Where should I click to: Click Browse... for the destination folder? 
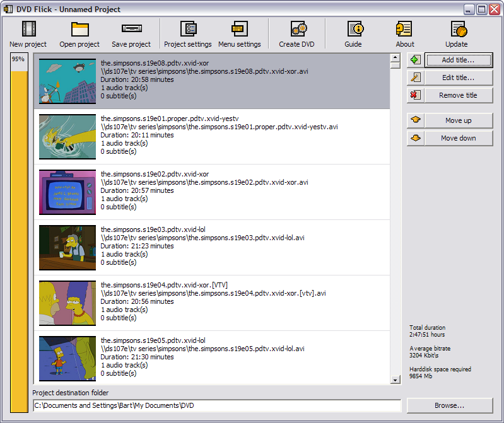pos(450,405)
